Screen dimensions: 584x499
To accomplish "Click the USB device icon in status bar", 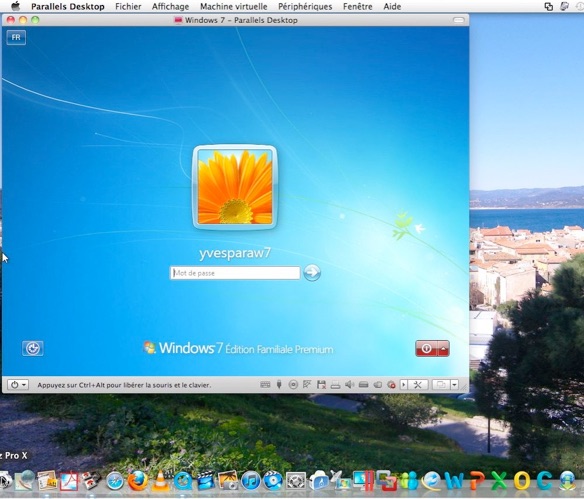I will point(279,385).
